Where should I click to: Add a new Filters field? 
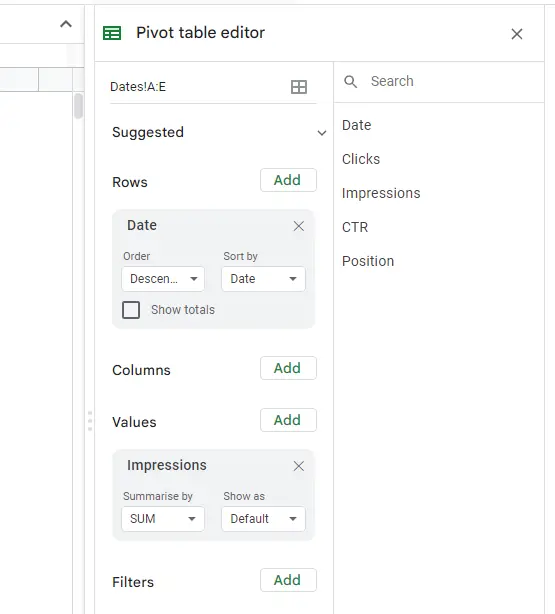point(288,580)
